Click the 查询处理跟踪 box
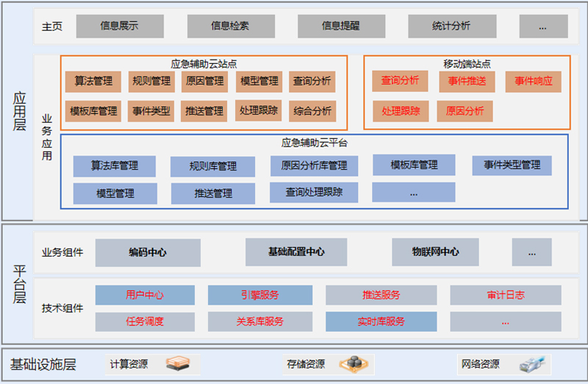588x384 pixels. [x=314, y=193]
